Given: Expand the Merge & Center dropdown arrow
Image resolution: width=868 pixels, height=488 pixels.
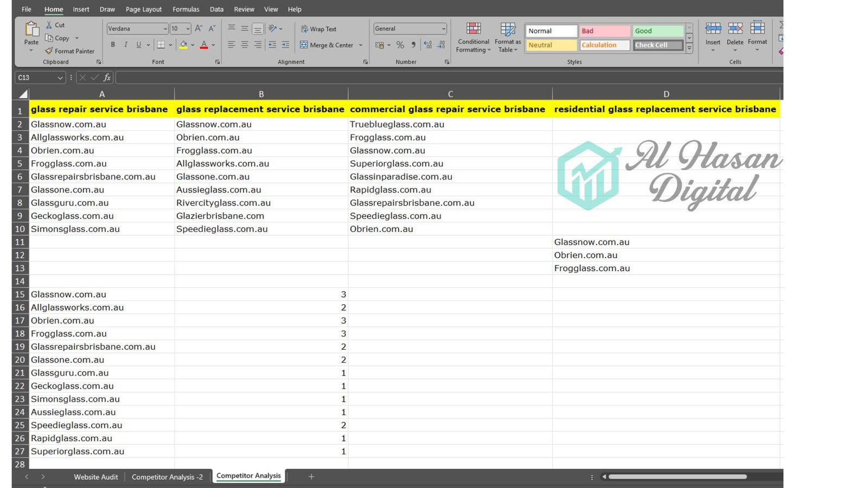Looking at the screenshot, I should [361, 45].
